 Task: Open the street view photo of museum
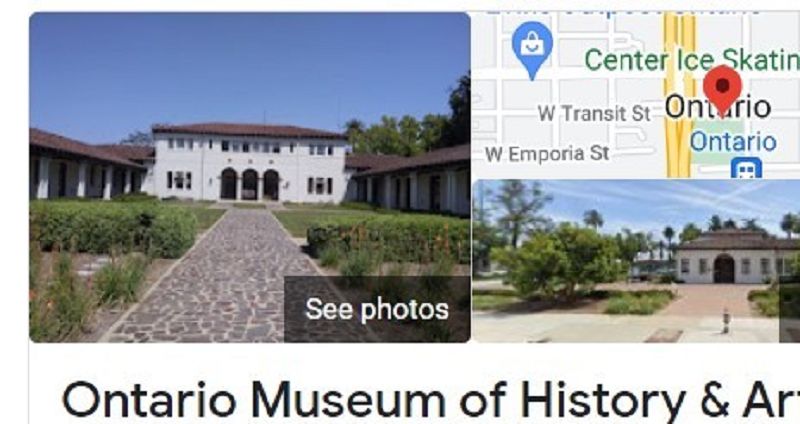(636, 261)
